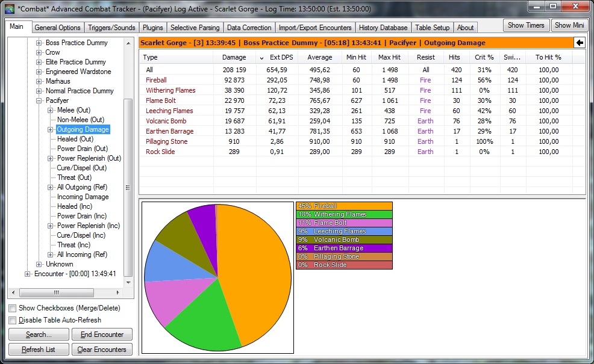Viewport: 594px width, 364px height.
Task: Click the Search... button
Action: [x=39, y=335]
